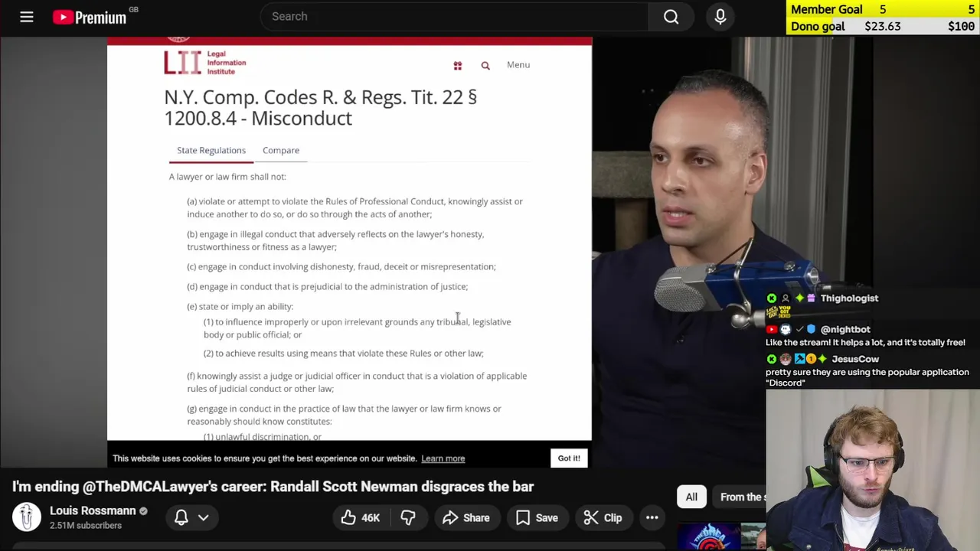
Task: Click the YouTube badge icon beside @nightbot
Action: [x=772, y=330]
